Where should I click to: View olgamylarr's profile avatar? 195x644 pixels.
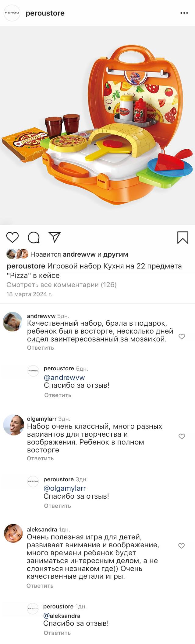pos(13,425)
